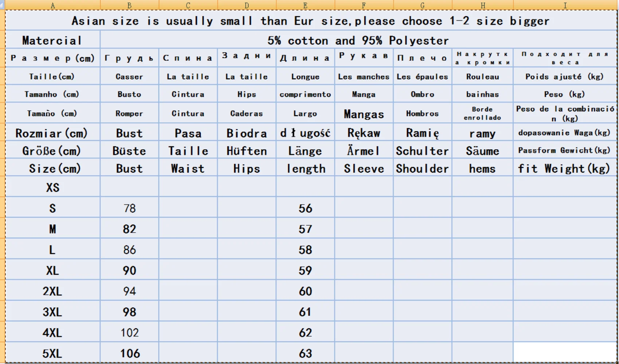Select column B header
Viewport: 619px width, 364px height.
point(129,5)
